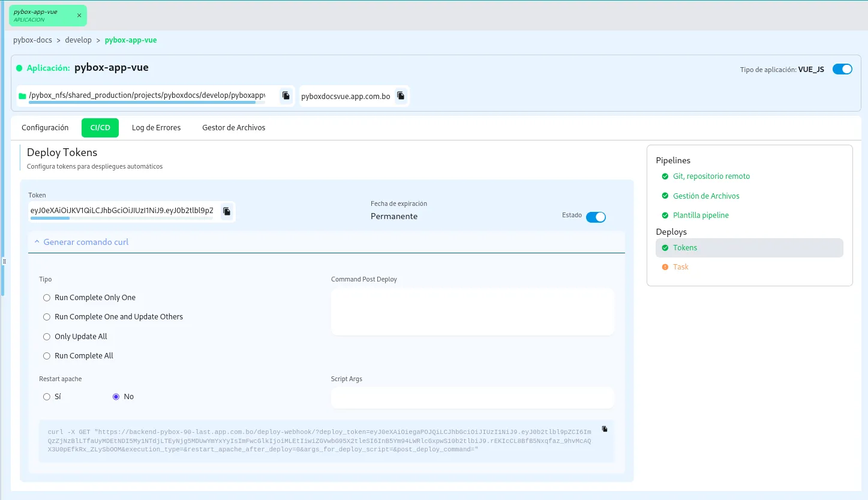Select Run Complete All option
Viewport: 868px width, 500px height.
click(47, 356)
